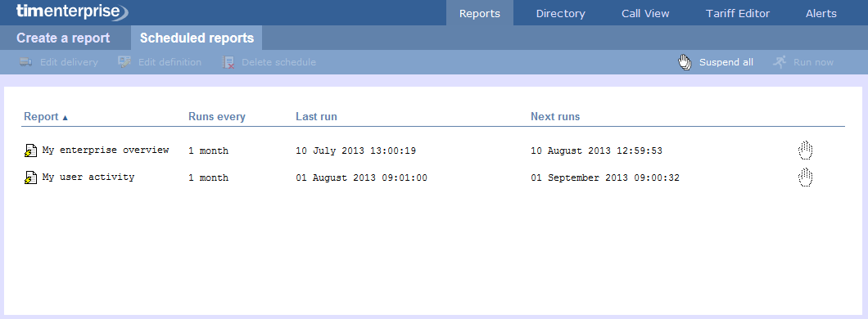
Task: Click the My enterprise overview report icon
Action: pos(31,151)
